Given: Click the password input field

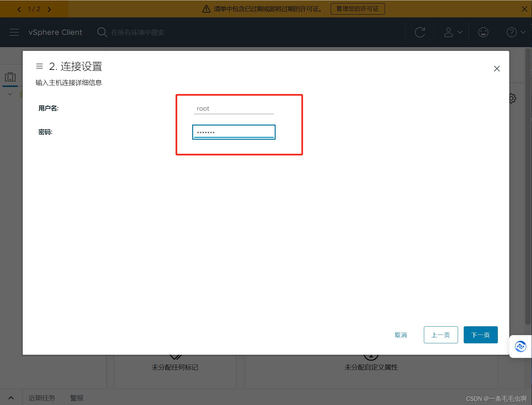Looking at the screenshot, I should point(234,132).
